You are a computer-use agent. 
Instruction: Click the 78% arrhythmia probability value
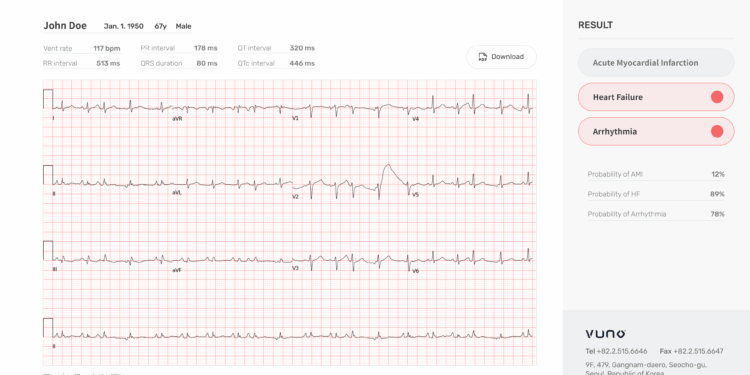[717, 214]
